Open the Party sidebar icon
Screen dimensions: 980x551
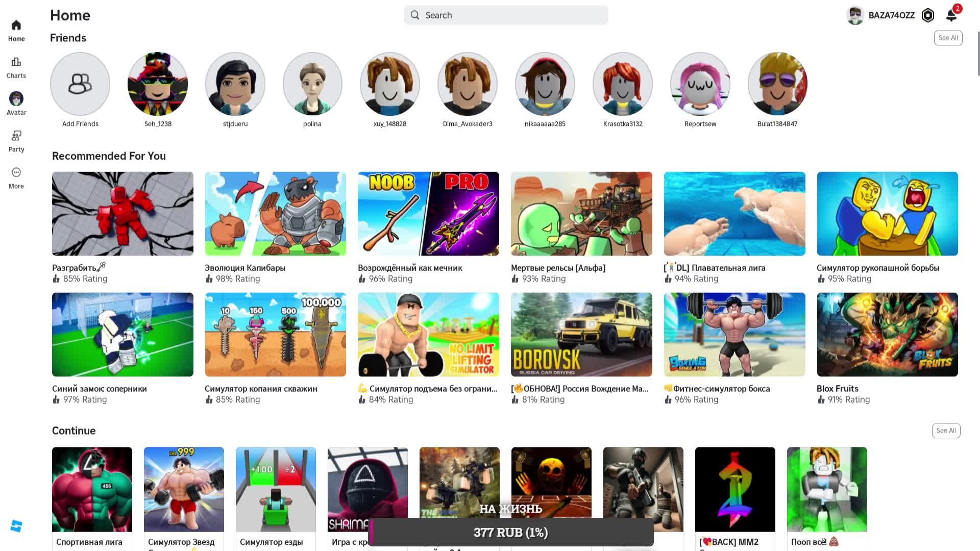[x=16, y=136]
